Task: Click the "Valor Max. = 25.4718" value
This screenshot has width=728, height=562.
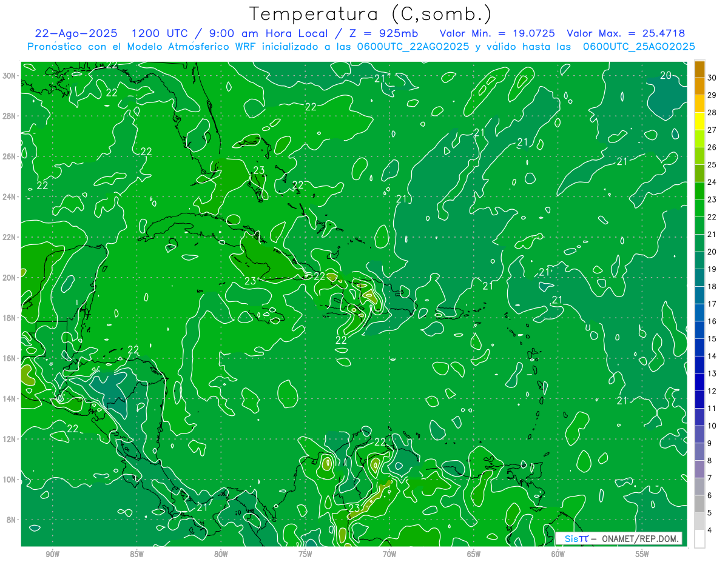Action: click(x=626, y=33)
